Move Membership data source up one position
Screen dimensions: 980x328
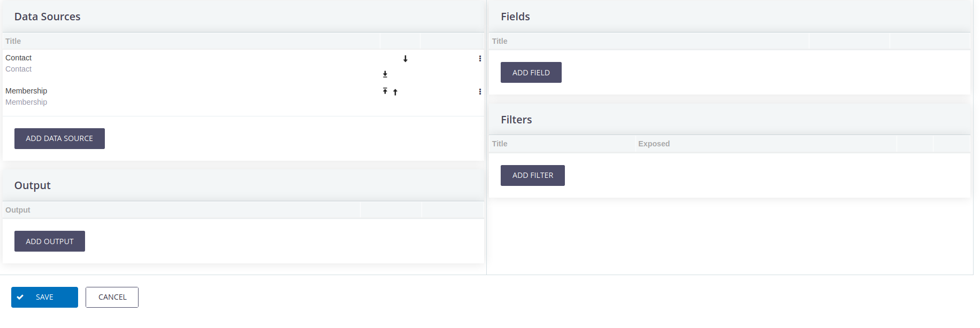[x=395, y=92]
